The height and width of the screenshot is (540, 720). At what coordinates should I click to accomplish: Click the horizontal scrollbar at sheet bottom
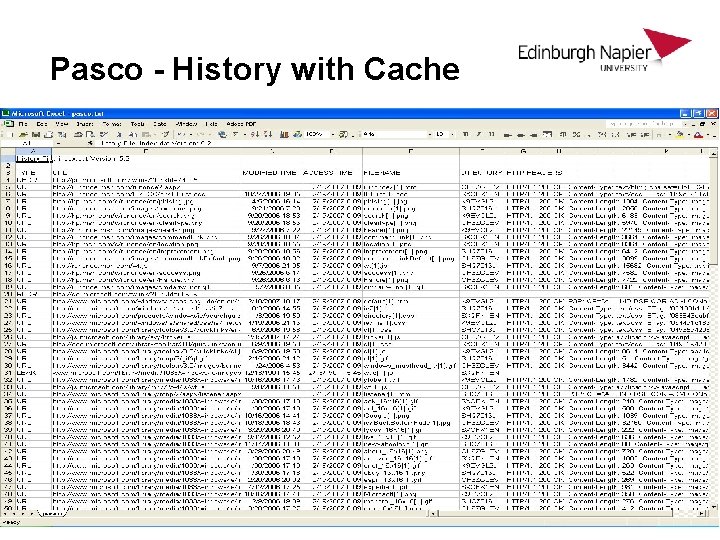569,514
